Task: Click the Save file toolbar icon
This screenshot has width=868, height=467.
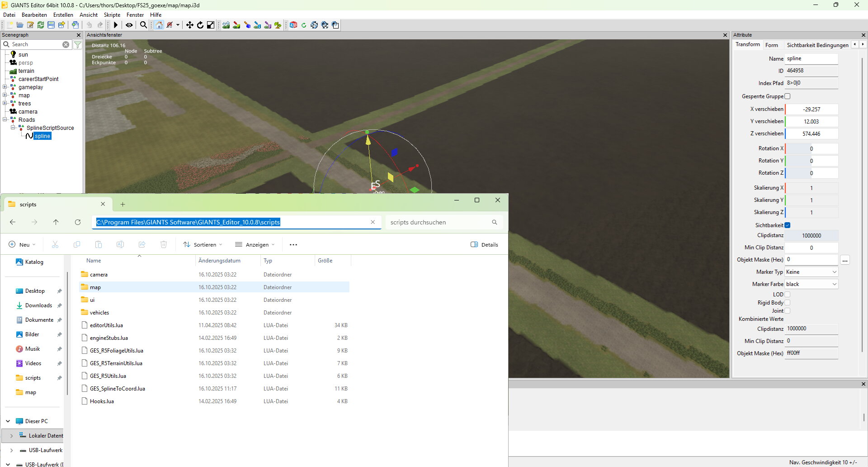Action: tap(51, 25)
